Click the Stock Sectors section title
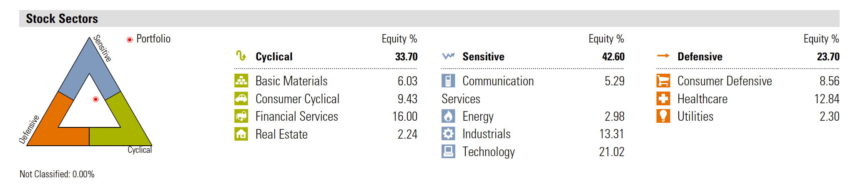 (x=62, y=19)
